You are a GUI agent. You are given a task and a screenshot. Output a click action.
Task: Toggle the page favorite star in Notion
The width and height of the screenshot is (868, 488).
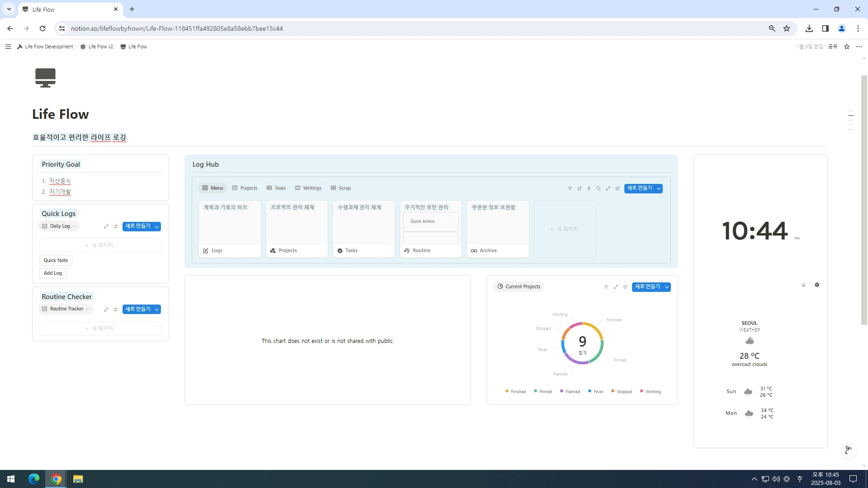click(847, 47)
